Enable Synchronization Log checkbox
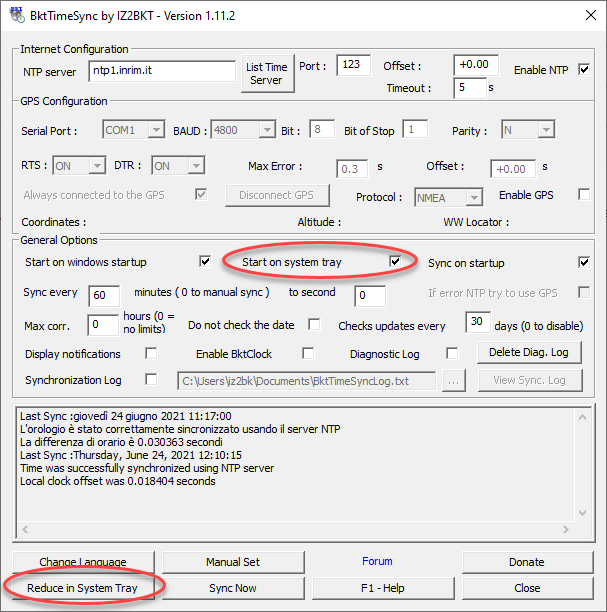This screenshot has height=612, width=607. [x=151, y=379]
